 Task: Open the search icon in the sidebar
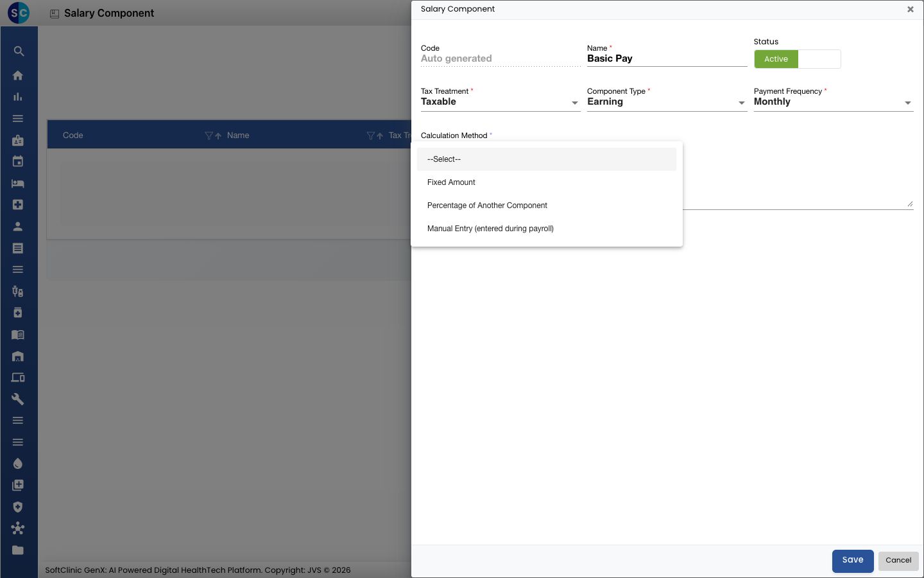click(19, 51)
